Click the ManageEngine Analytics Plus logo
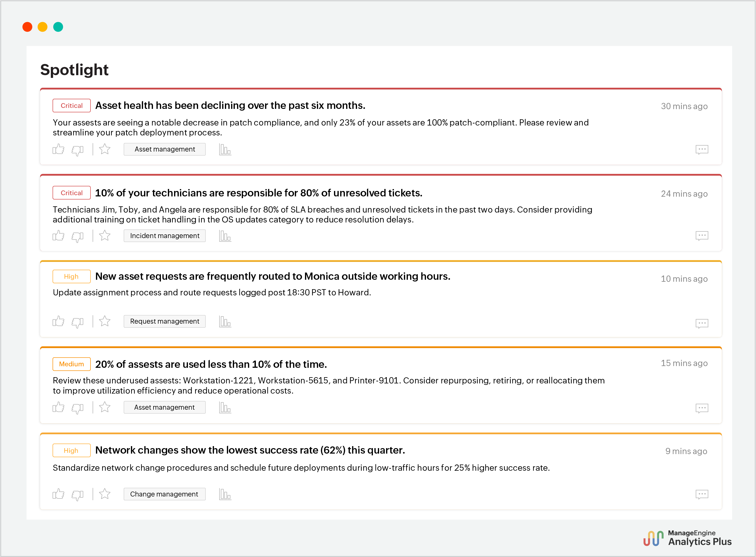Viewport: 756px width, 557px height. pos(689,538)
